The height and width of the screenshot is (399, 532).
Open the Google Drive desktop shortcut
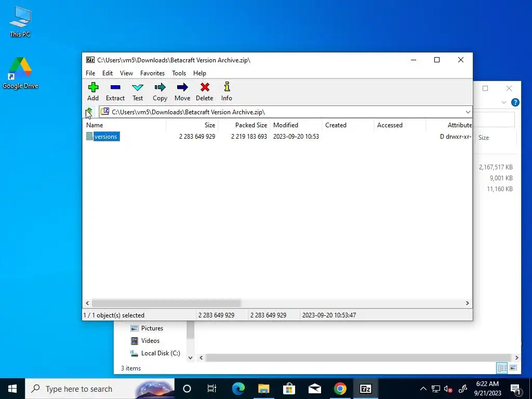tap(20, 73)
